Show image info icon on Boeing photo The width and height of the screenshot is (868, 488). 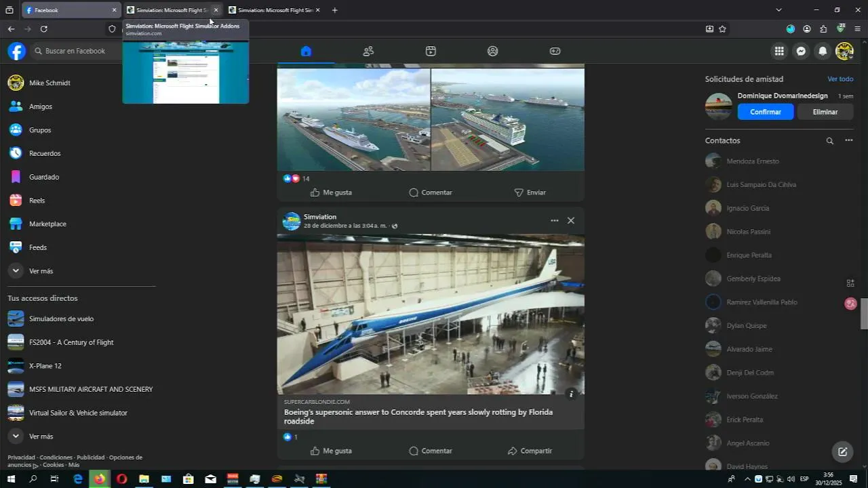coord(571,393)
